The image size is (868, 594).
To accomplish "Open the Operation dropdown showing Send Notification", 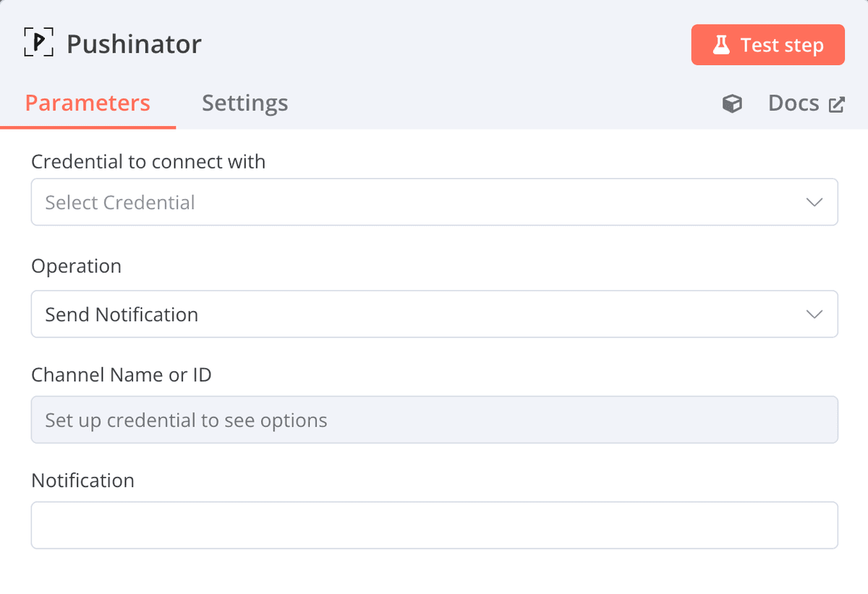I will pos(434,314).
